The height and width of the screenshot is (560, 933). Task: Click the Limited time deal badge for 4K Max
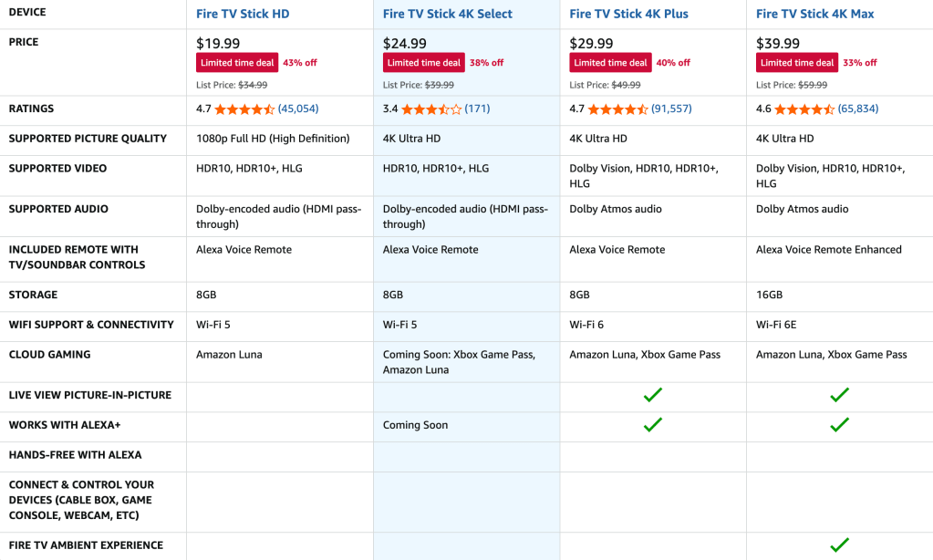796,63
